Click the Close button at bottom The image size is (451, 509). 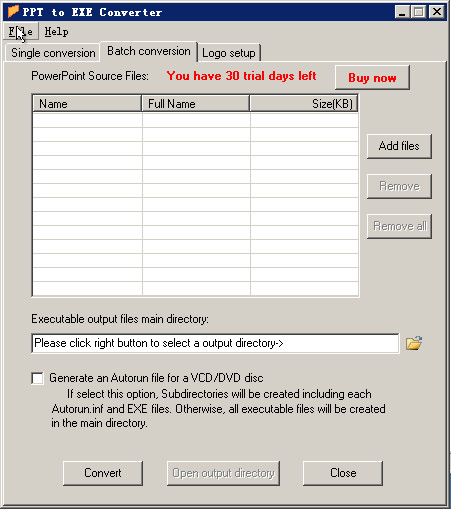pyautogui.click(x=343, y=473)
